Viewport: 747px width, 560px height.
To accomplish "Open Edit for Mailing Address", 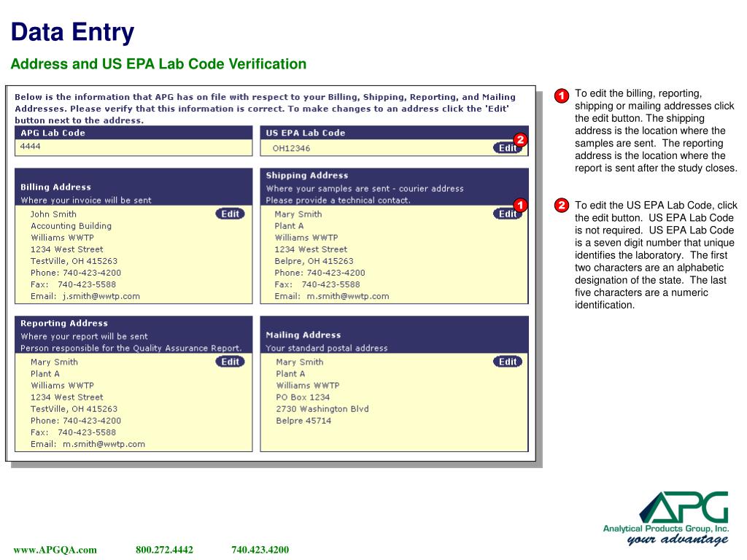I will pos(508,362).
